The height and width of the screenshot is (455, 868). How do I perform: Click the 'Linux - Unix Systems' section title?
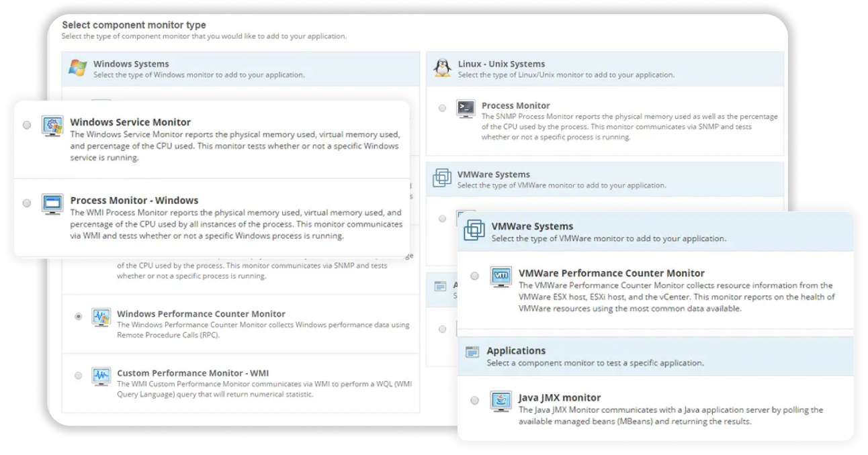(501, 64)
